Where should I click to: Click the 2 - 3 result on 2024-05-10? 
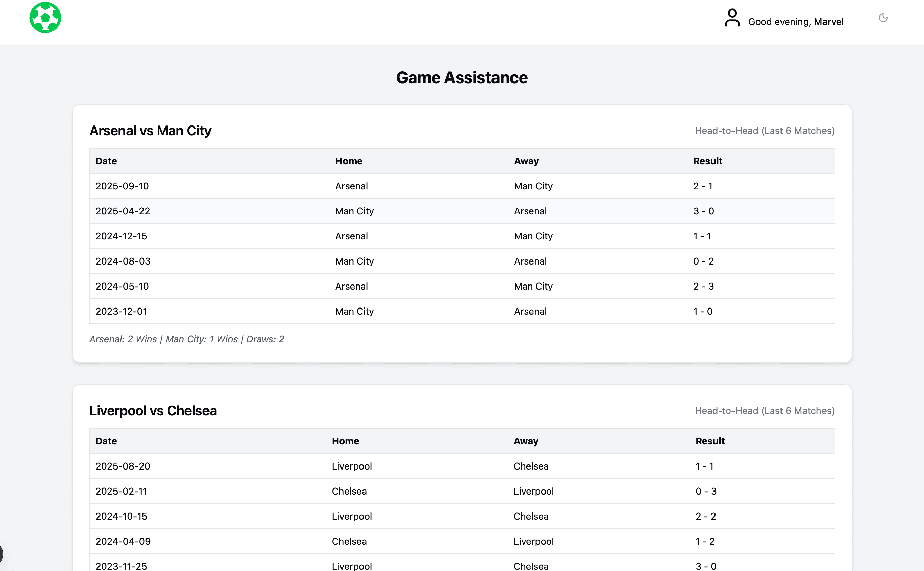pos(703,286)
